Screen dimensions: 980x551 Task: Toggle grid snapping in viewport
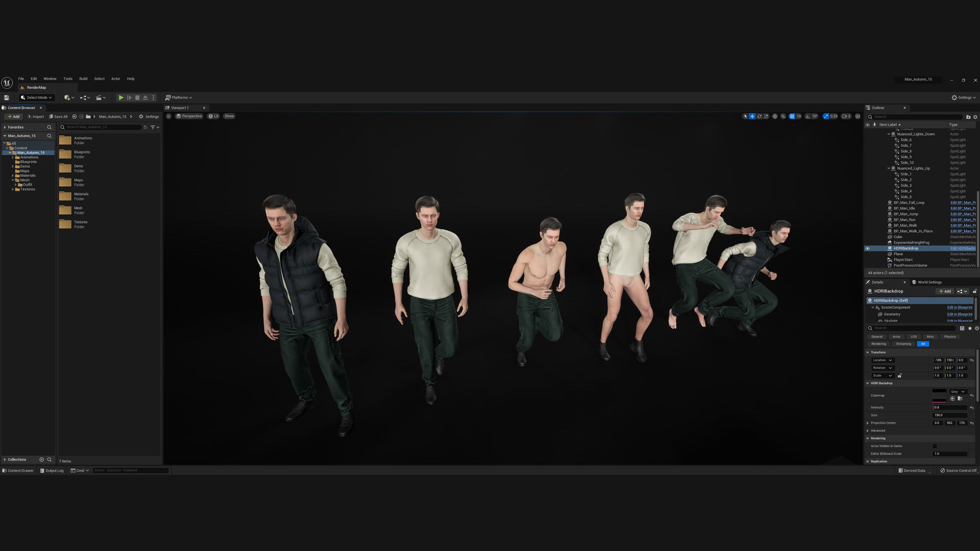tap(792, 116)
